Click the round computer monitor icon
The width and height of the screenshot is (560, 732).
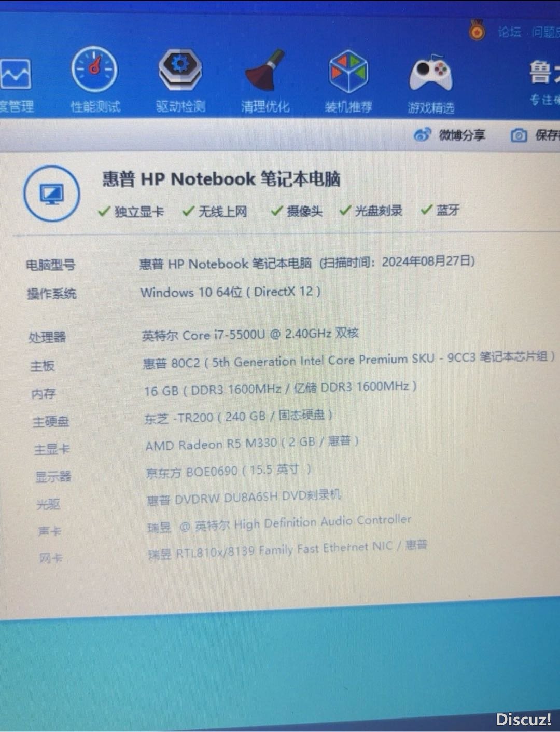click(x=51, y=194)
